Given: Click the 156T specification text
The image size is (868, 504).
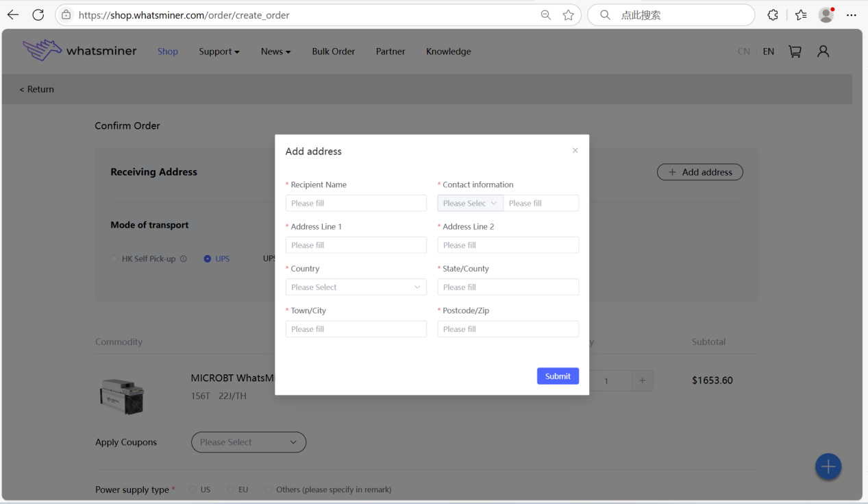Looking at the screenshot, I should (201, 396).
